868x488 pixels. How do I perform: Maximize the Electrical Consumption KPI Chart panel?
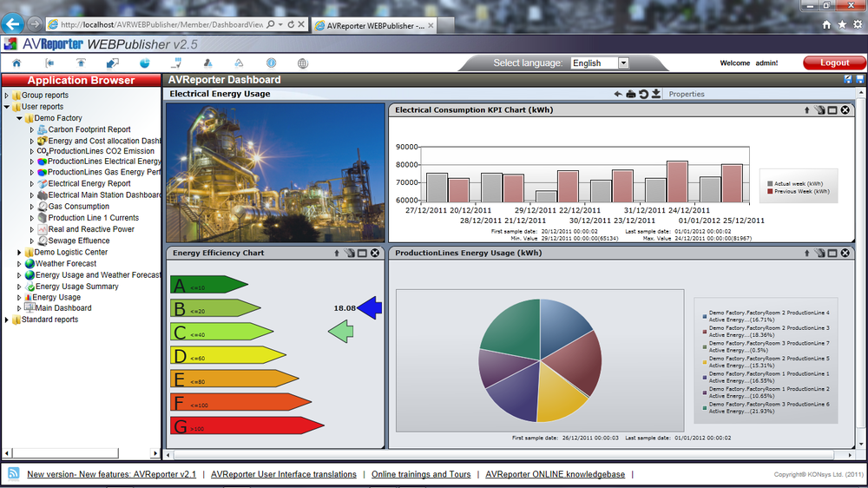(x=832, y=110)
